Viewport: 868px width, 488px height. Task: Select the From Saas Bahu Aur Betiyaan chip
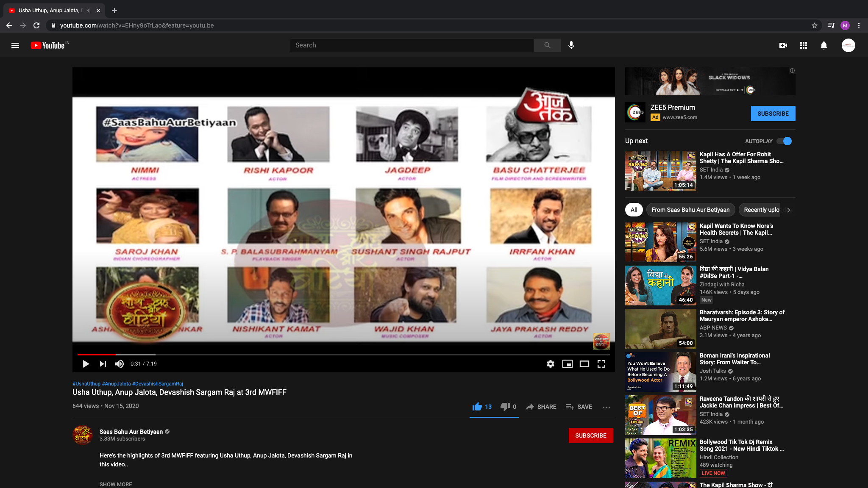click(690, 210)
